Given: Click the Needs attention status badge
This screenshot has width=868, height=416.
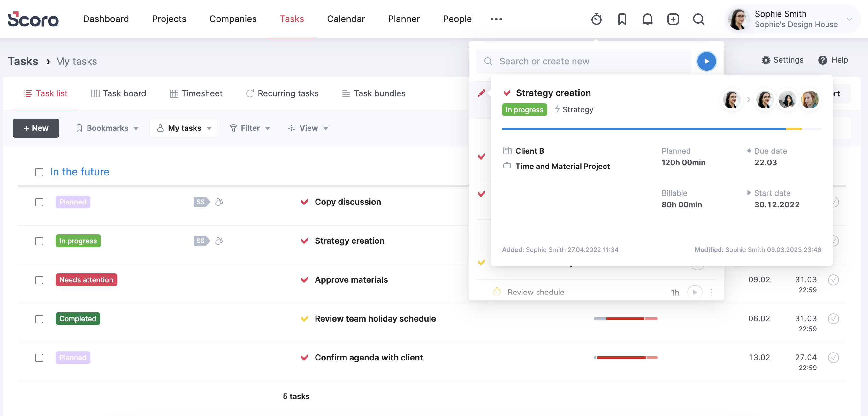Looking at the screenshot, I should pos(86,280).
